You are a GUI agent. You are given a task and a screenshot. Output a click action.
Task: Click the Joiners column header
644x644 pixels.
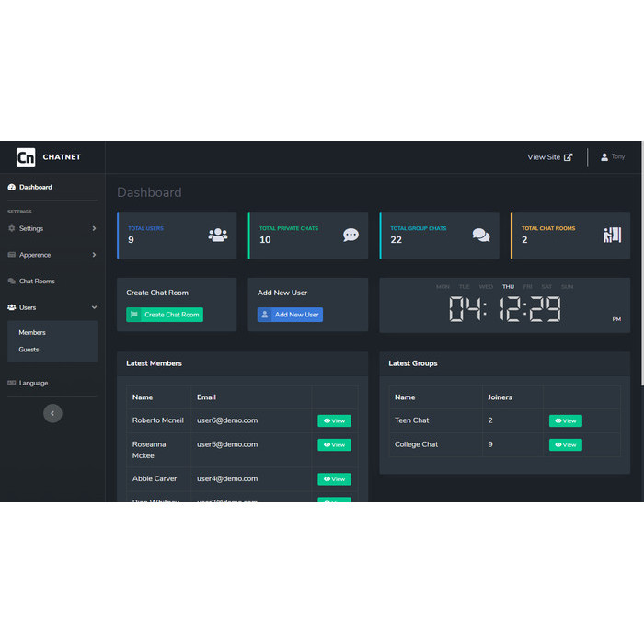point(500,397)
